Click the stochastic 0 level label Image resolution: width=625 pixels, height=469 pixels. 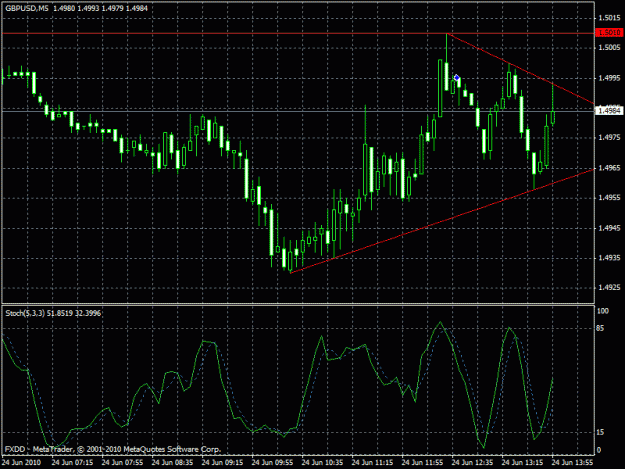pyautogui.click(x=599, y=450)
